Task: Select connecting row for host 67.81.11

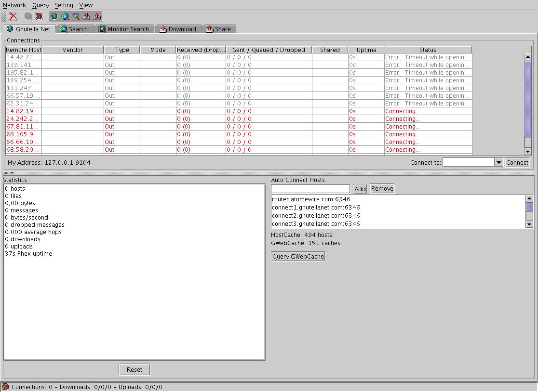Action: coord(239,127)
